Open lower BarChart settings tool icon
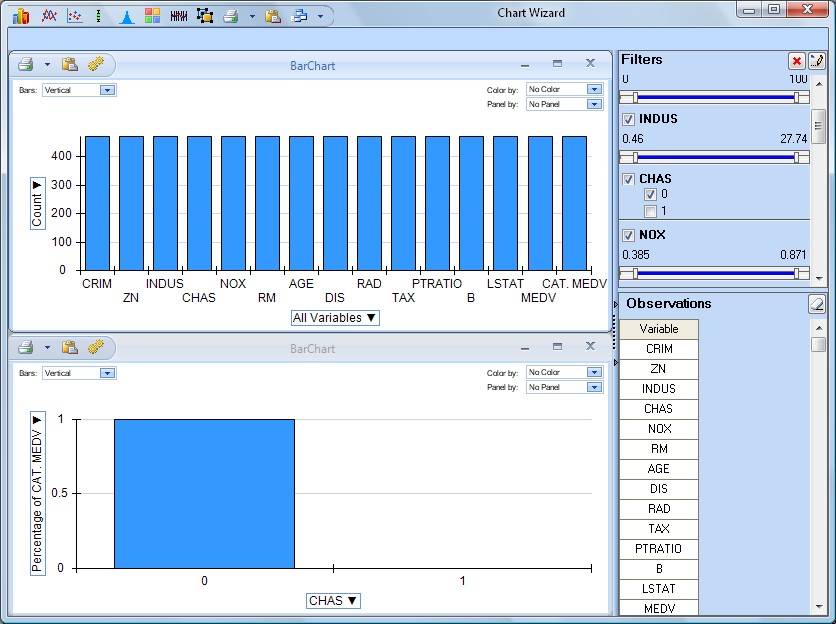The width and height of the screenshot is (836, 624). click(96, 347)
